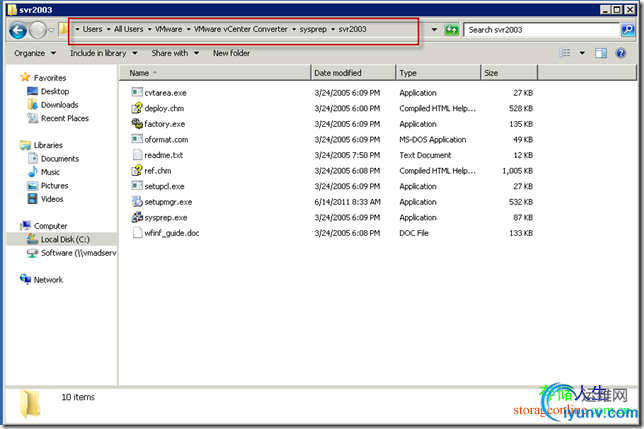The width and height of the screenshot is (644, 429).
Task: Click the green Refresh button
Action: coord(452,30)
